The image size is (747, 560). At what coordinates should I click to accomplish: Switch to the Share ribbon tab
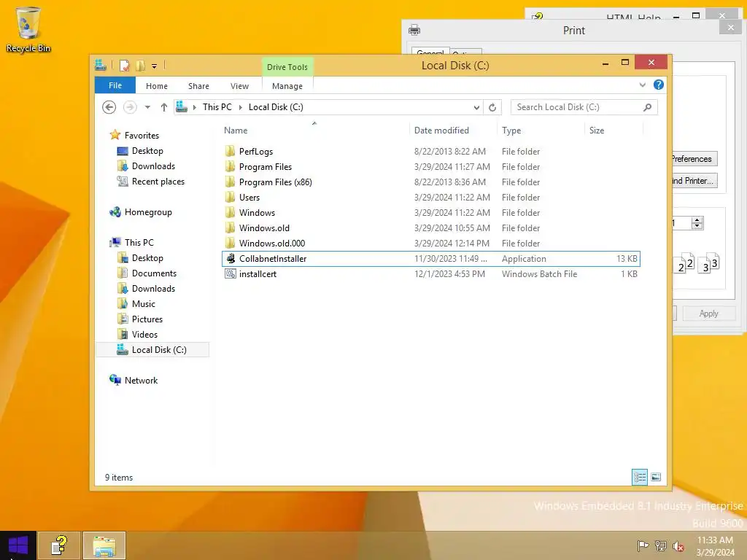pyautogui.click(x=198, y=86)
